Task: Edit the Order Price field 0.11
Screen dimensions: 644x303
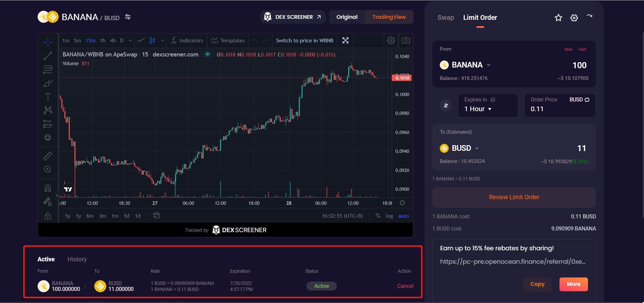Action: coord(537,109)
